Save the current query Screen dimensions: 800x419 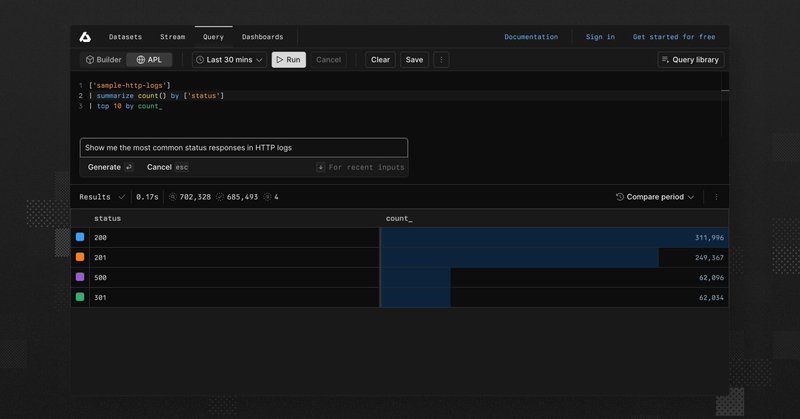tap(414, 60)
